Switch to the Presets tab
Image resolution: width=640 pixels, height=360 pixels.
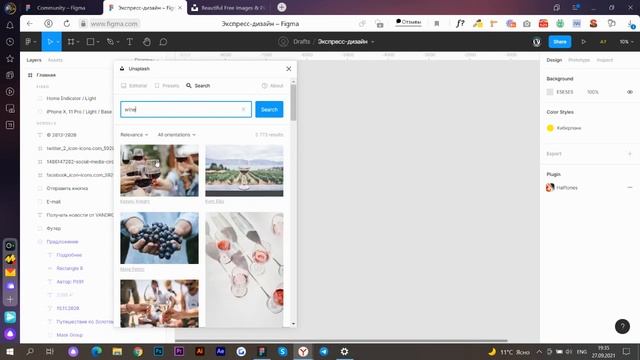[167, 86]
